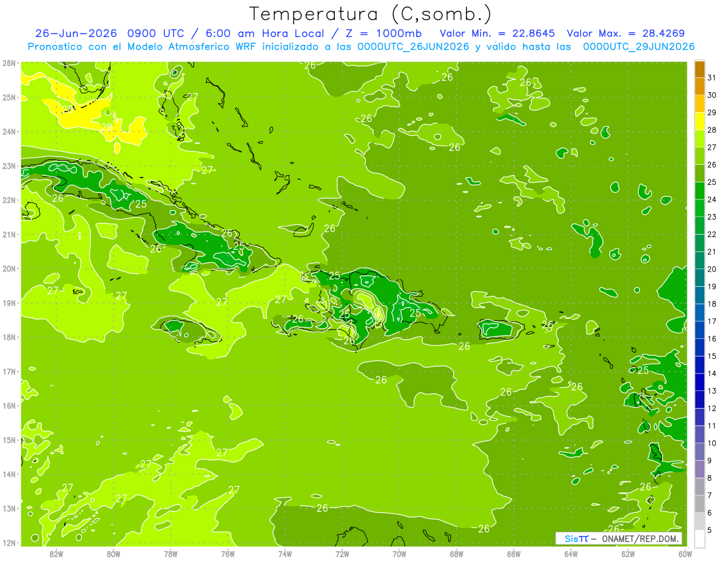Screen dimensions: 728x562
Task: Click the '82W' longitude axis label
Action: [56, 554]
